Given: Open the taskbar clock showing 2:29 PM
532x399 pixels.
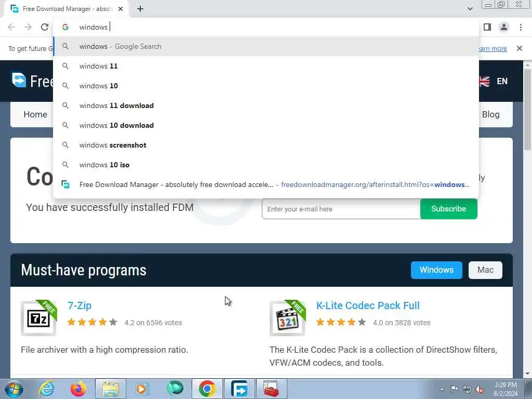Looking at the screenshot, I should click(x=506, y=389).
